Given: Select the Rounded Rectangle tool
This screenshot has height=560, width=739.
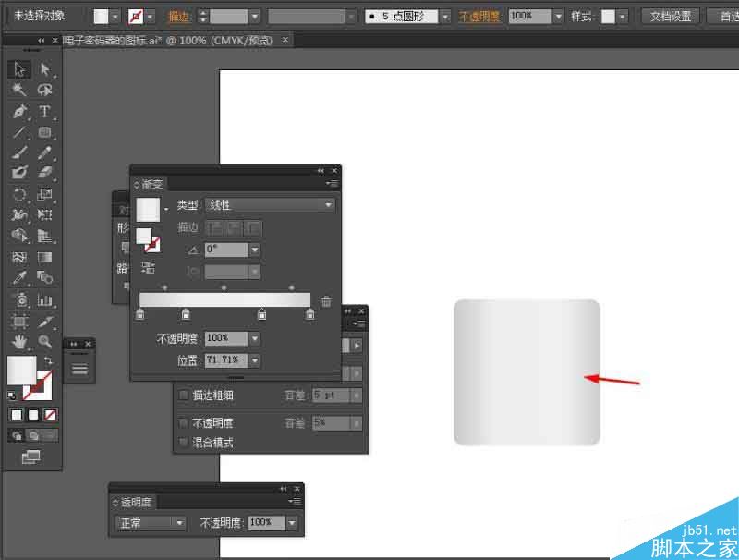Looking at the screenshot, I should point(44,132).
